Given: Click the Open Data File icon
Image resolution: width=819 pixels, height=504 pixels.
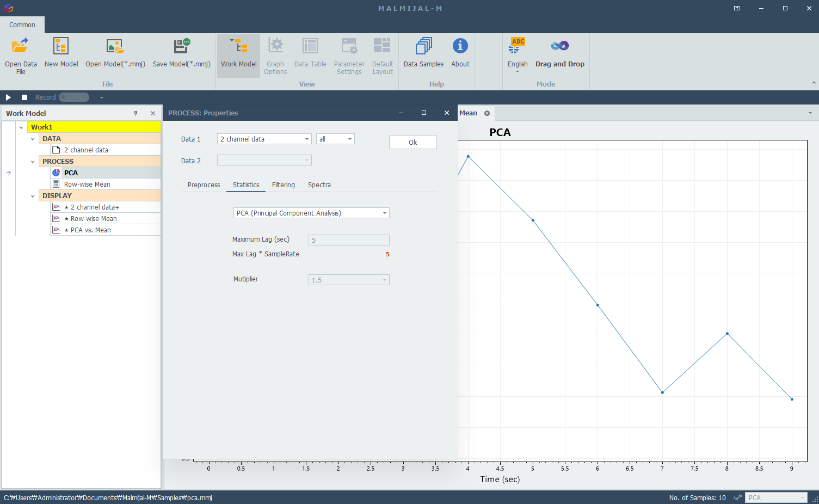Looking at the screenshot, I should (x=20, y=46).
